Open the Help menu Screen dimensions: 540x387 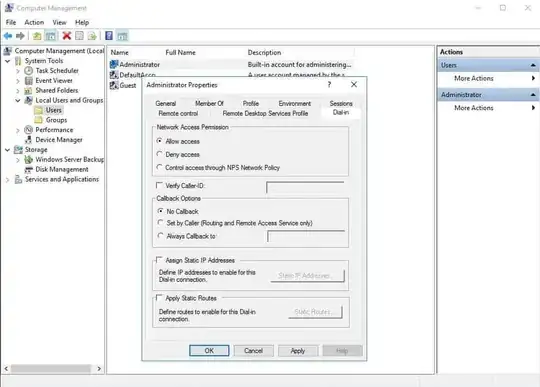tap(82, 22)
